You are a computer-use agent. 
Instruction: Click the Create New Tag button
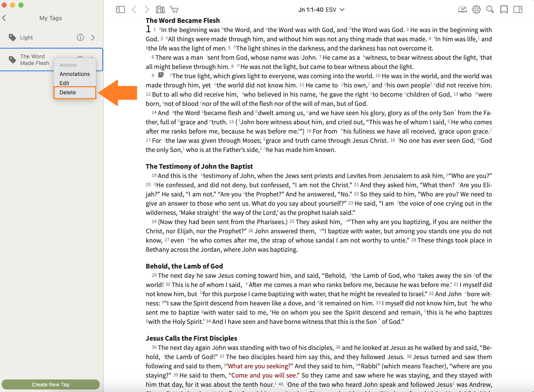coord(51,384)
